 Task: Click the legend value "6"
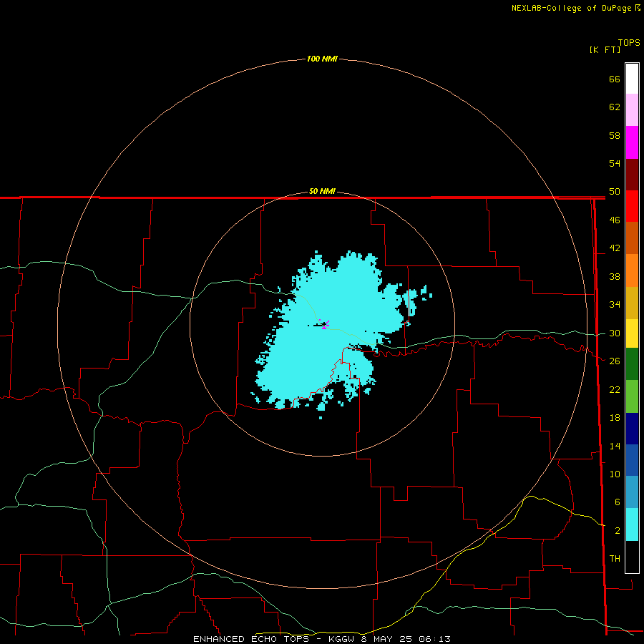(617, 502)
